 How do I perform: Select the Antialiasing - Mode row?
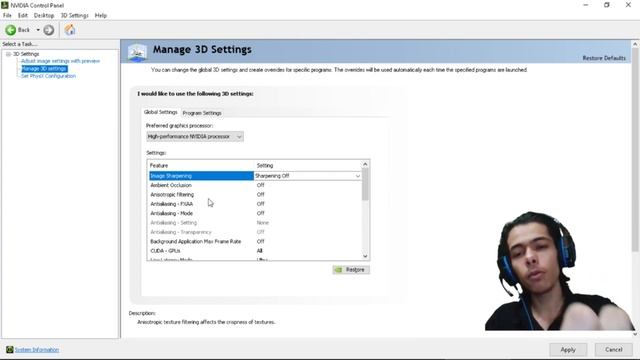tap(255, 213)
